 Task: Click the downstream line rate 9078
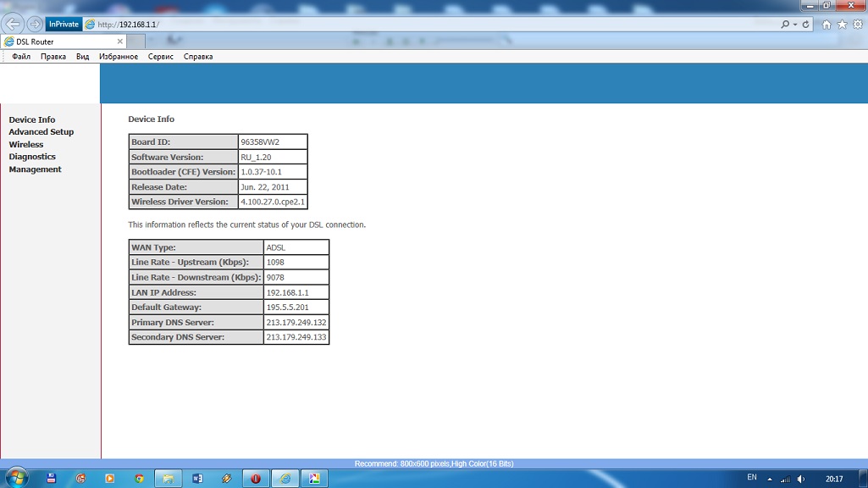coord(275,278)
